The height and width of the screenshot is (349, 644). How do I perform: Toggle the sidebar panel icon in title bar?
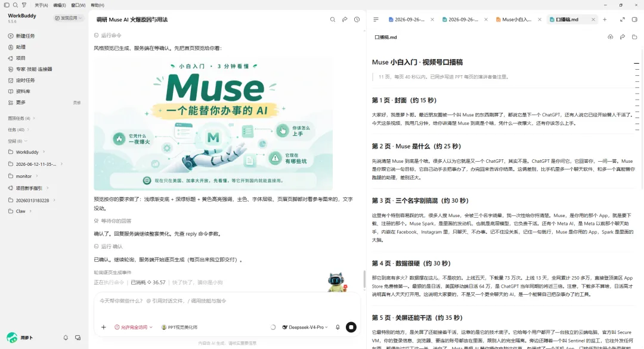tap(7, 5)
